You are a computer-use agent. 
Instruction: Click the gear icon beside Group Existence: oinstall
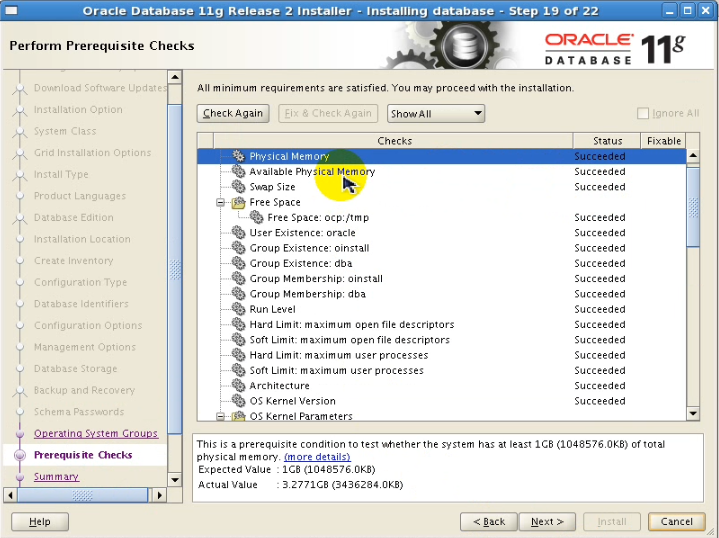pyautogui.click(x=238, y=248)
